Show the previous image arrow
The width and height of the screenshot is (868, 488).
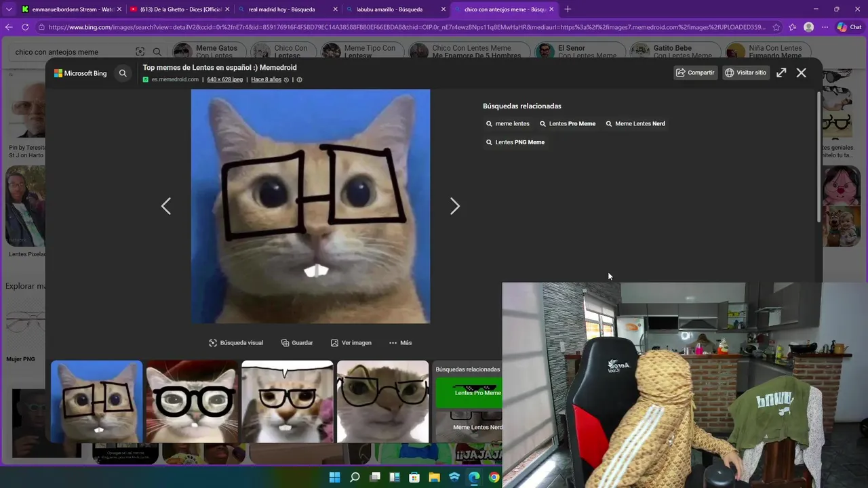(166, 206)
